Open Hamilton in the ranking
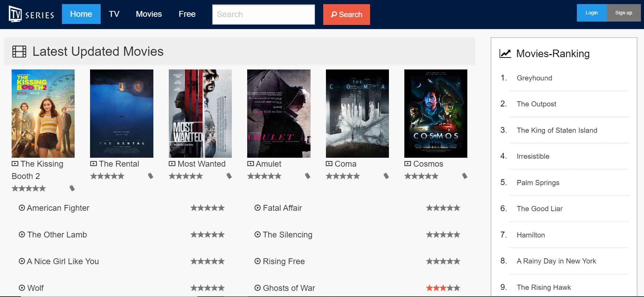644x297 pixels. pos(531,235)
